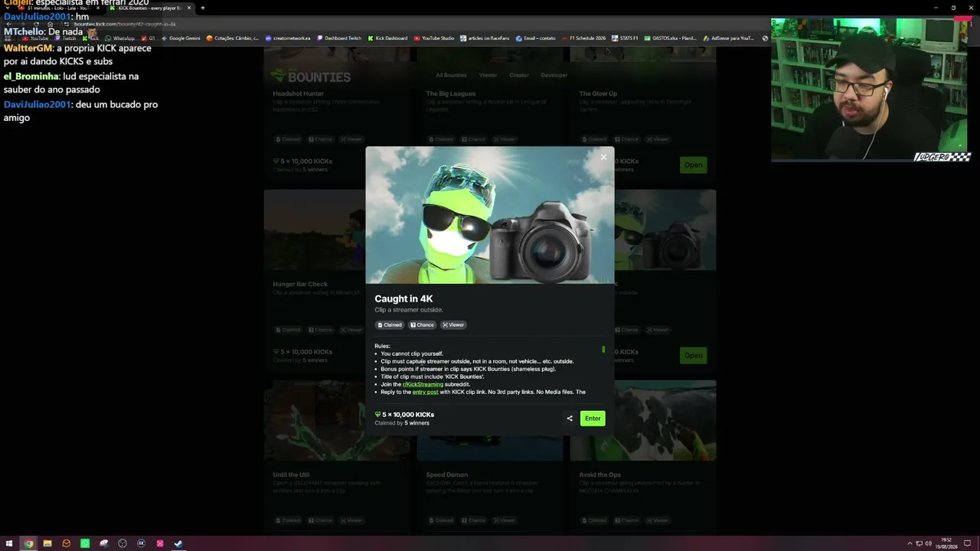Open The Glow Up bounty card
Image resolution: width=980 pixels, height=551 pixels.
click(x=643, y=115)
